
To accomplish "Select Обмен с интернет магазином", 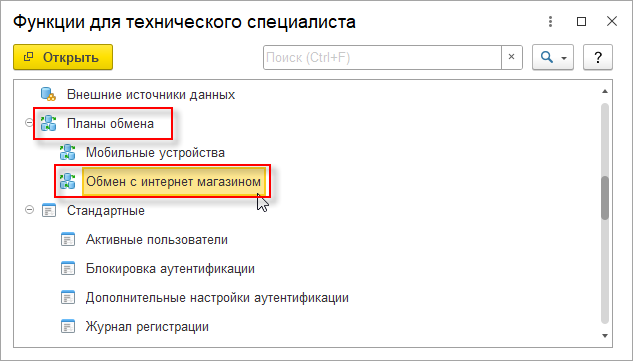I will coord(173,182).
